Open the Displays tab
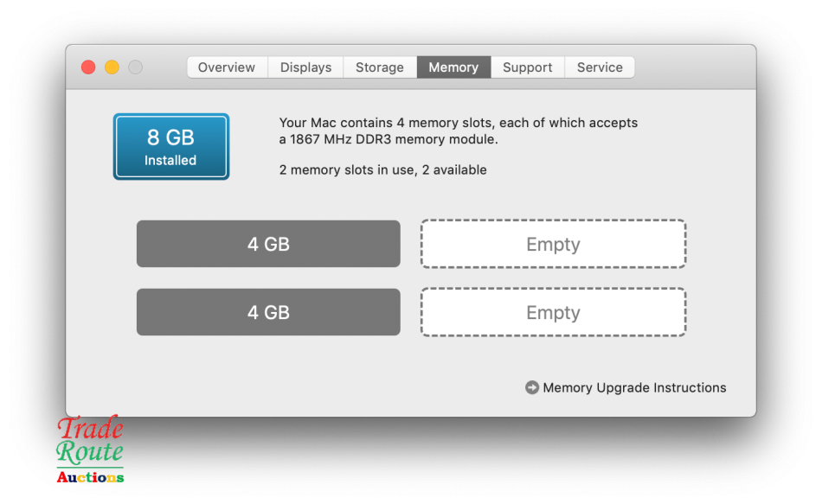The image size is (822, 504). [305, 67]
